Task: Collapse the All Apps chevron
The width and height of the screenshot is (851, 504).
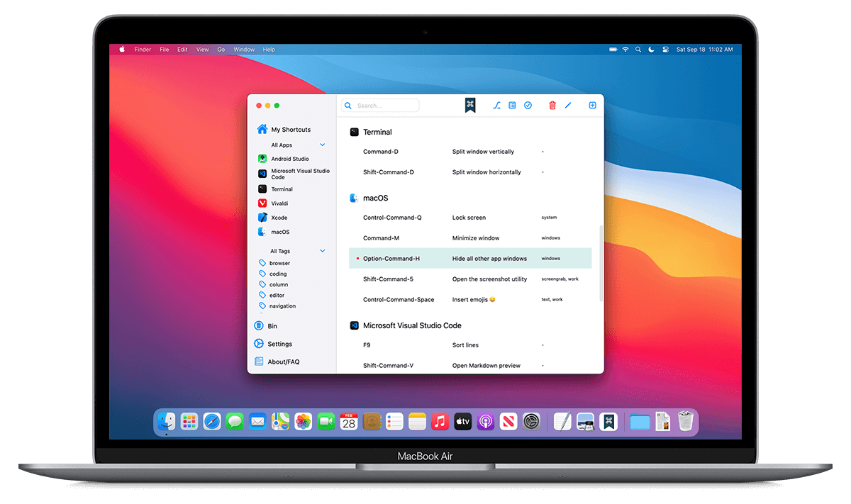Action: [x=323, y=145]
